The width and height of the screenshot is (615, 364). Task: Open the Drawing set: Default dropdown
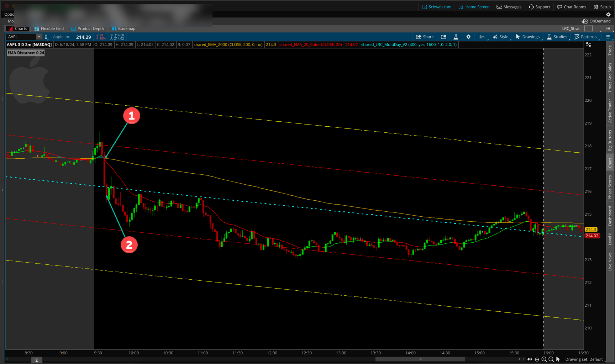(584, 359)
